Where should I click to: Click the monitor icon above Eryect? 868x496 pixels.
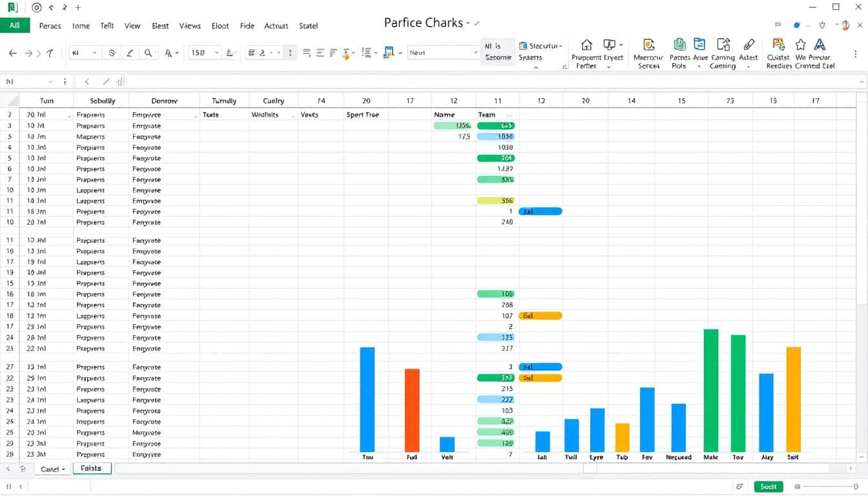[609, 45]
